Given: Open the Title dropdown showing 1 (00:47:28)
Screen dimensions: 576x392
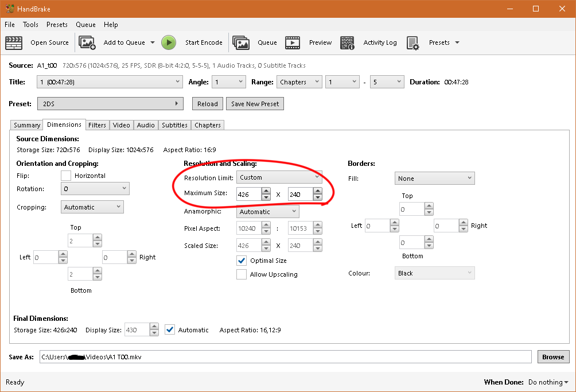Looking at the screenshot, I should [110, 82].
